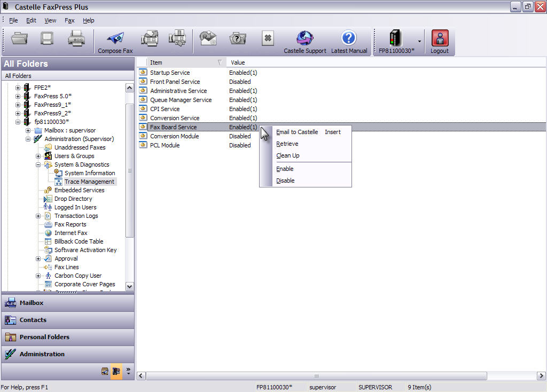Click the printer icon in the toolbar
This screenshot has height=392, width=547.
click(x=76, y=38)
